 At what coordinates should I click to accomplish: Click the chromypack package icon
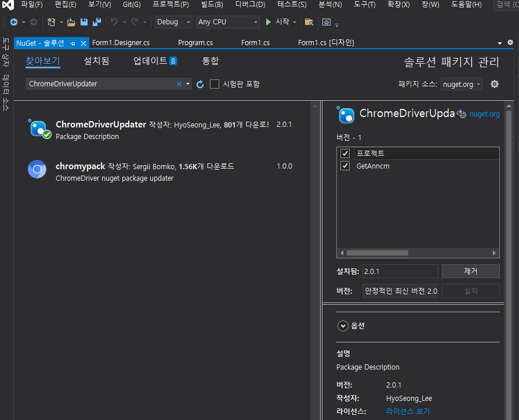tap(37, 169)
